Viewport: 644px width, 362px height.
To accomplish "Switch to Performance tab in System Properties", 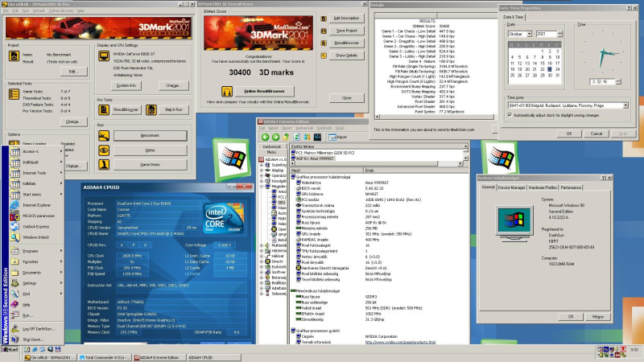I will tap(571, 187).
